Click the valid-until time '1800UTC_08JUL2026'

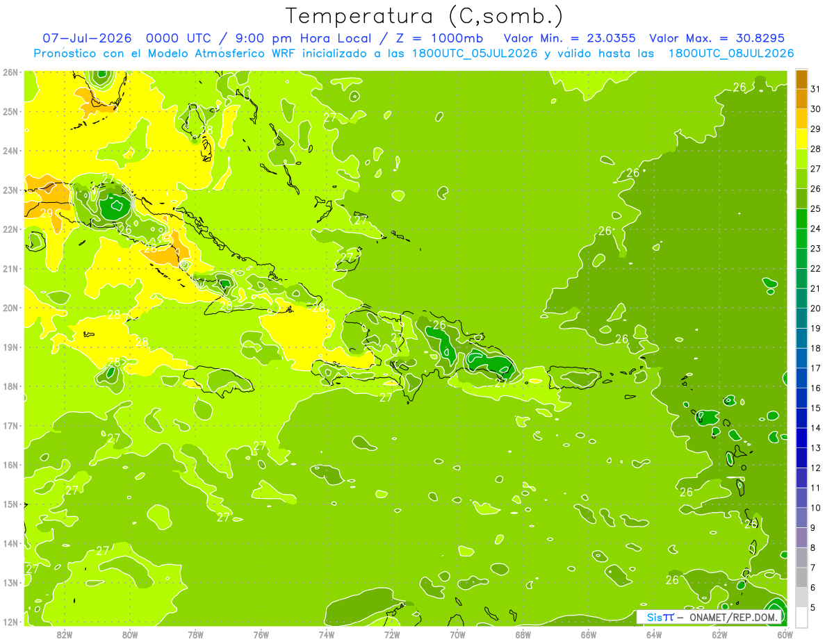[731, 53]
